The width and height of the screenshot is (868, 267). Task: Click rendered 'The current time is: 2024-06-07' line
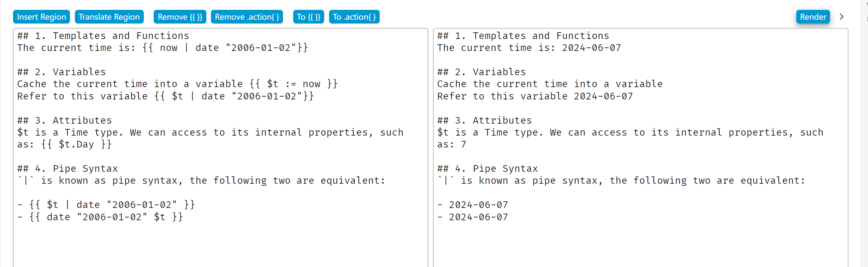[x=529, y=48]
